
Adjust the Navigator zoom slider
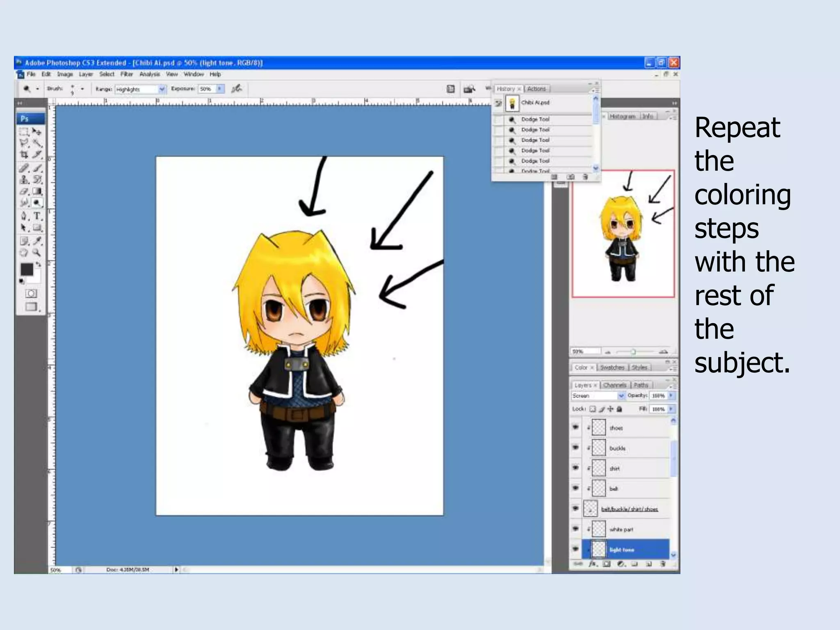pos(633,352)
